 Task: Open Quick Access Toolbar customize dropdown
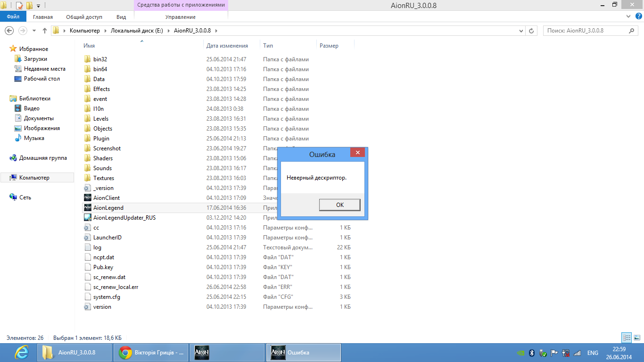[38, 6]
